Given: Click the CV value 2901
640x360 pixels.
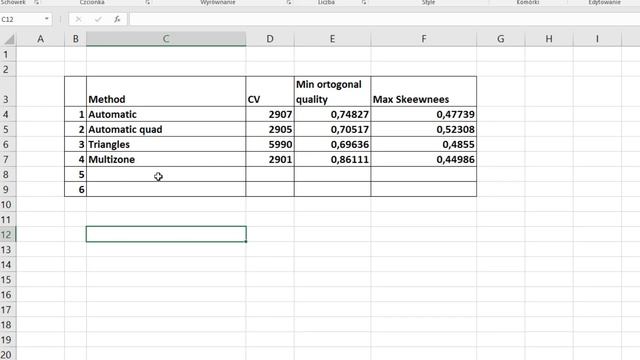Looking at the screenshot, I should (x=270, y=160).
